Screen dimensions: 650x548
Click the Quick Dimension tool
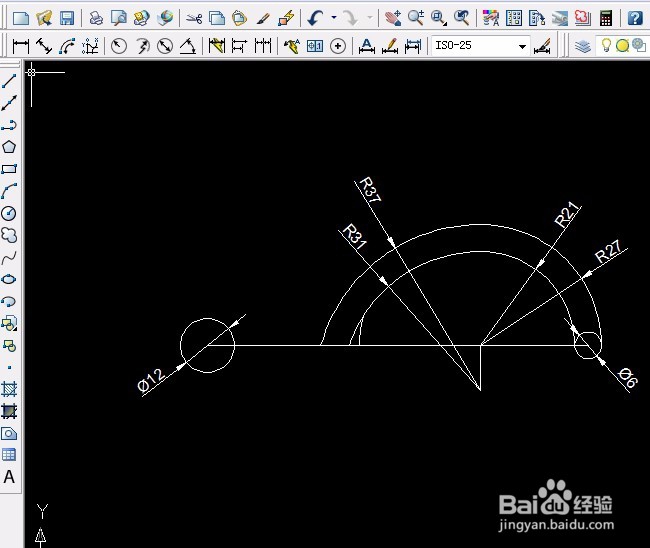(217, 46)
